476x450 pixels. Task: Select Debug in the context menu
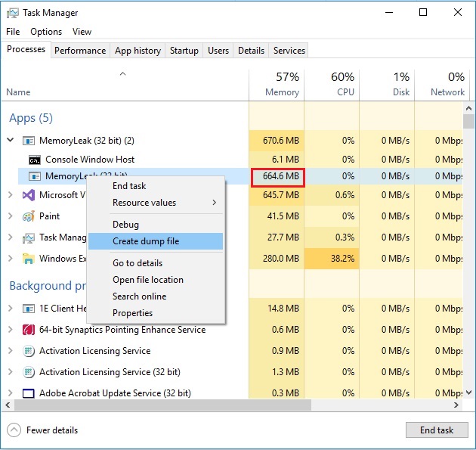(156, 225)
